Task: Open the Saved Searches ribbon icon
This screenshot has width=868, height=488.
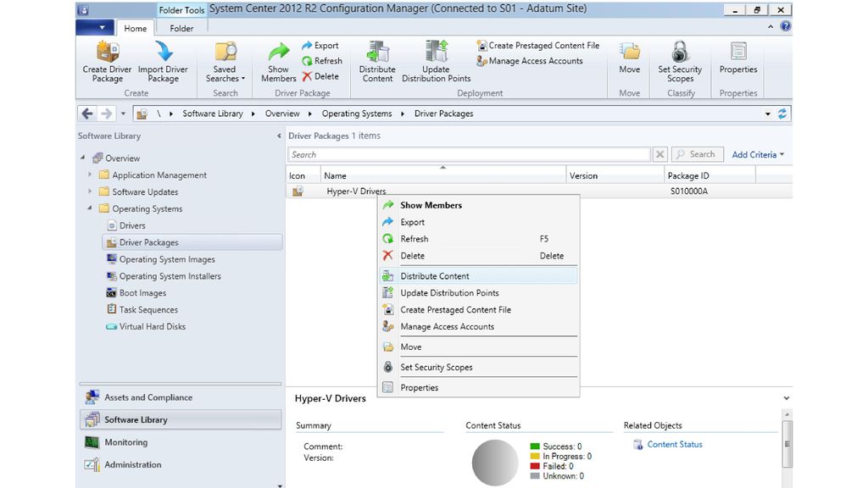Action: 225,61
